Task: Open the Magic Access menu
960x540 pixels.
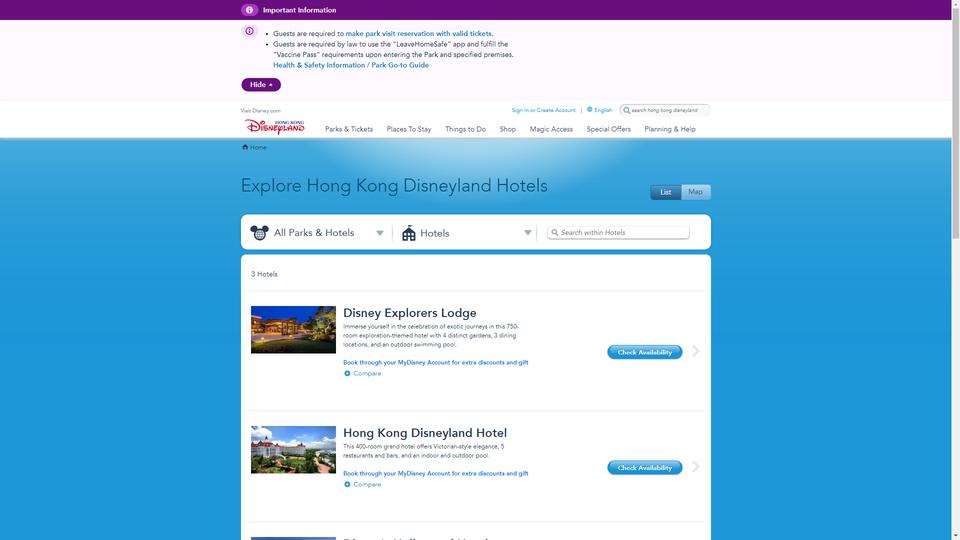Action: tap(551, 129)
